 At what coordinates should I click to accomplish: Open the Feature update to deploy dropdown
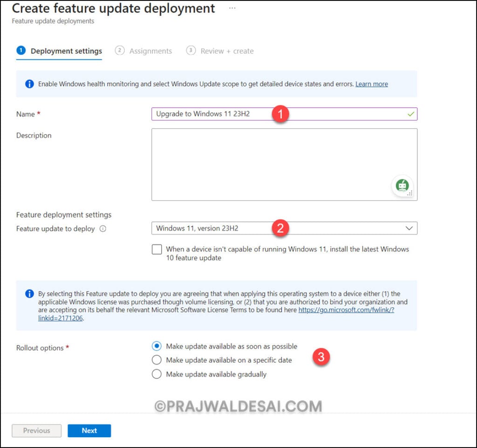click(x=284, y=228)
